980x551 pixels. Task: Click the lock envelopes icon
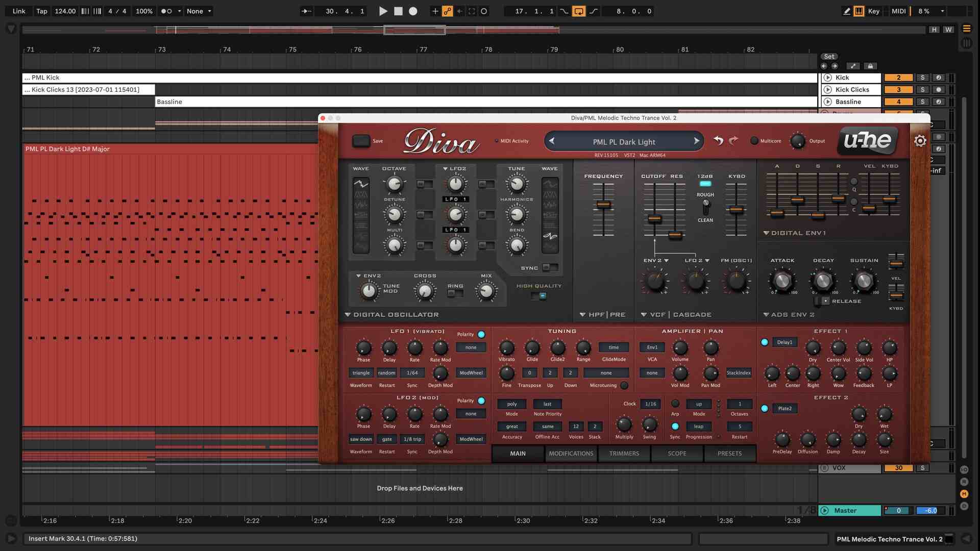click(870, 66)
